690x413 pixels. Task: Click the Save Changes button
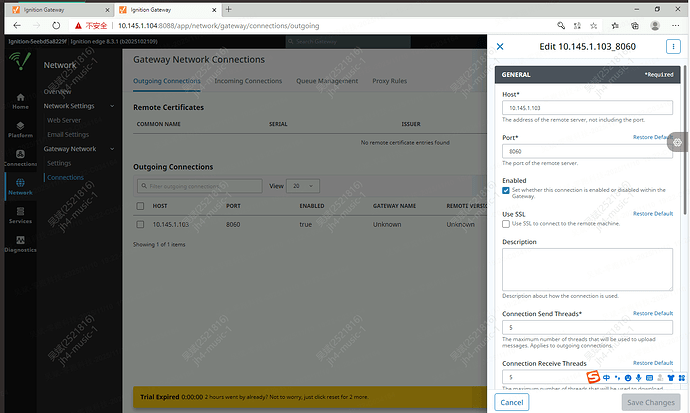pos(650,402)
